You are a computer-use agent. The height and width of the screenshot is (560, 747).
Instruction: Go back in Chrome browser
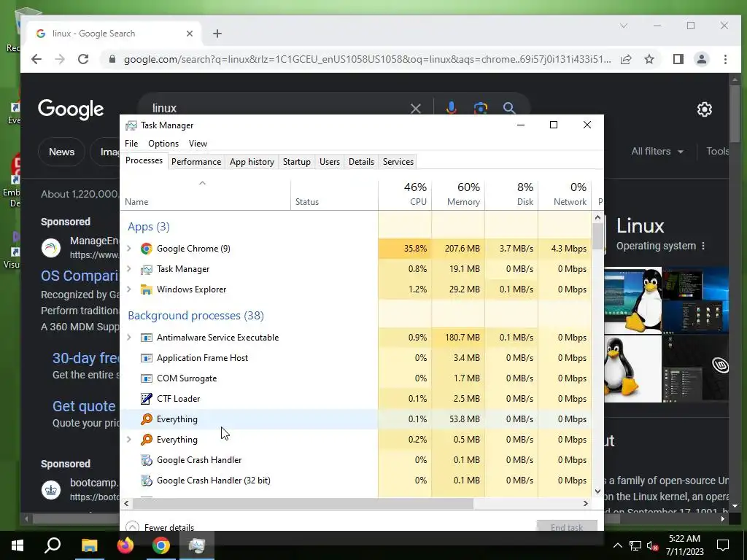pos(36,59)
